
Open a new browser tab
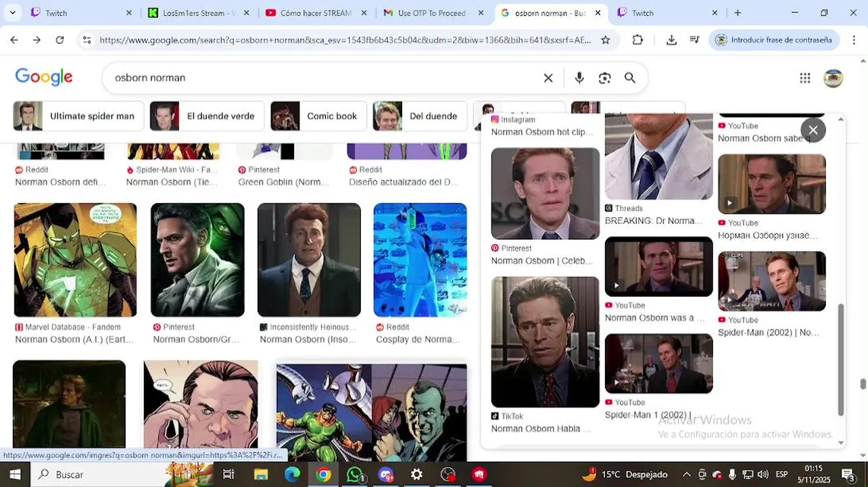[738, 13]
